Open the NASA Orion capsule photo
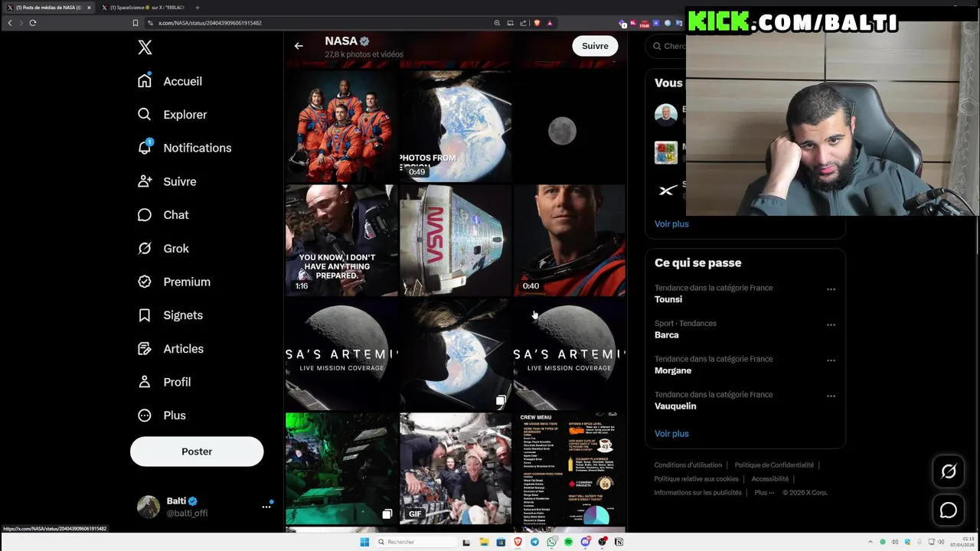This screenshot has height=551, width=980. [x=456, y=240]
